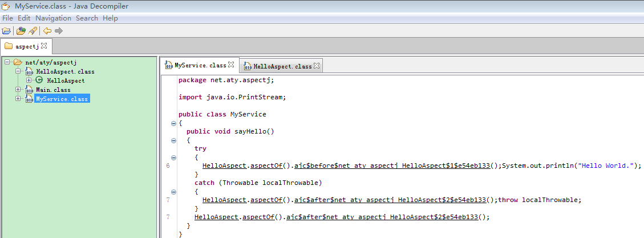The width and height of the screenshot is (644, 238).
Task: Follow the aspectOf link on line 6
Action: [x=265, y=166]
